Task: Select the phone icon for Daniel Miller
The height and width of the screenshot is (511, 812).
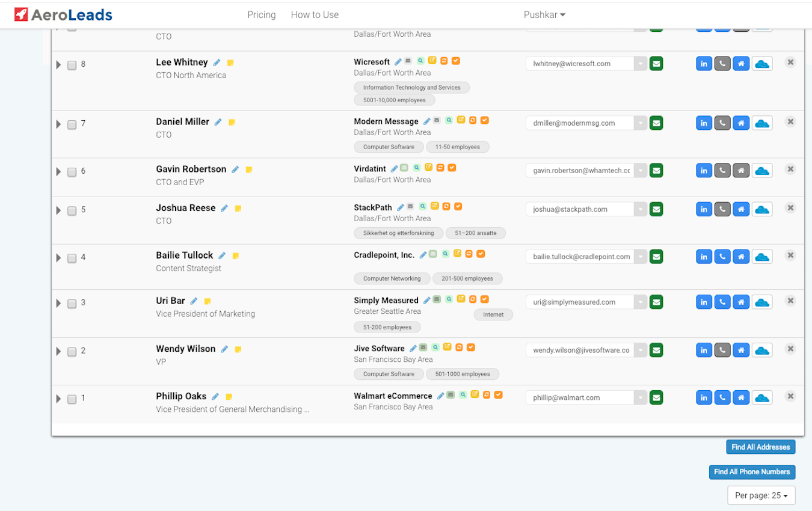Action: click(x=722, y=123)
